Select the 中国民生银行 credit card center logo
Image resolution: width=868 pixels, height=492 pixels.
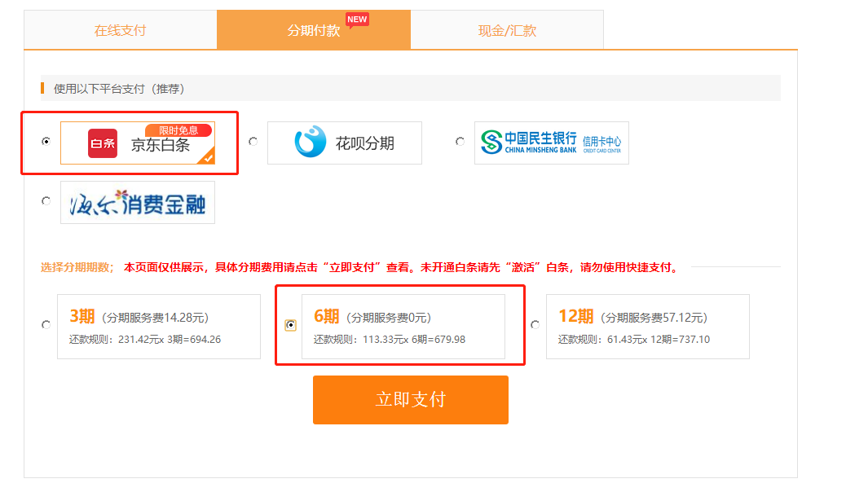pyautogui.click(x=551, y=143)
